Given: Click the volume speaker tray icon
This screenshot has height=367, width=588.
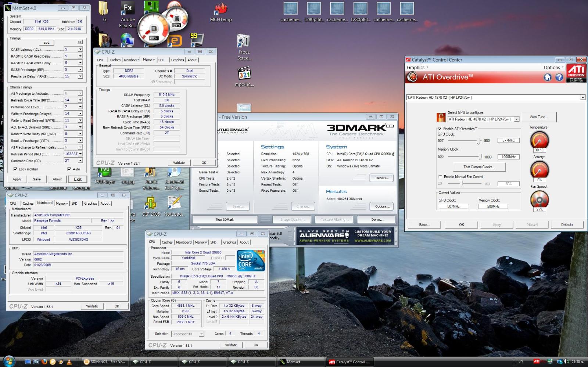Looking at the screenshot, I should pyautogui.click(x=566, y=361).
